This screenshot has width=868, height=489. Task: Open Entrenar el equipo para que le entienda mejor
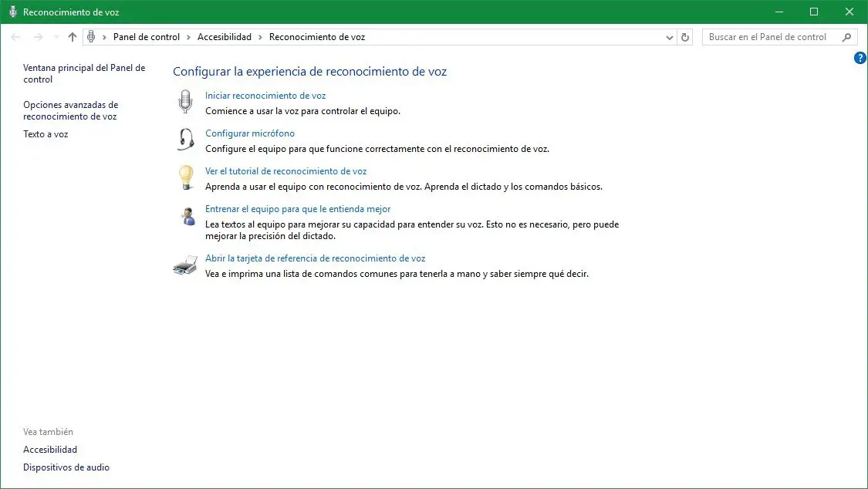click(x=298, y=209)
